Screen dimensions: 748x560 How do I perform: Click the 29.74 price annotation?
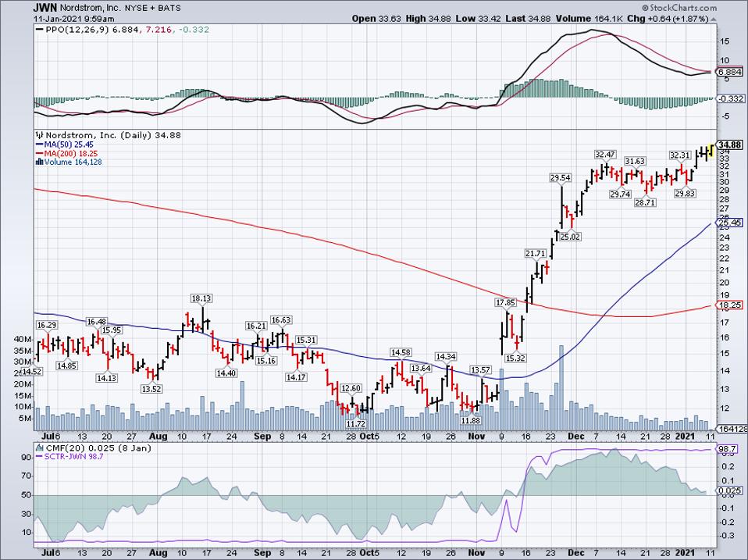(x=620, y=194)
